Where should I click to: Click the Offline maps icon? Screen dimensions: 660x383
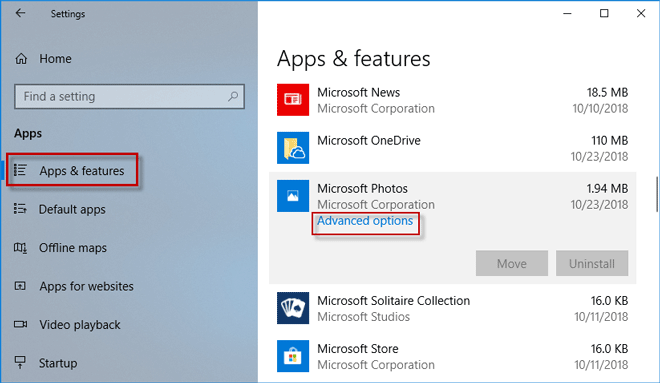point(20,247)
